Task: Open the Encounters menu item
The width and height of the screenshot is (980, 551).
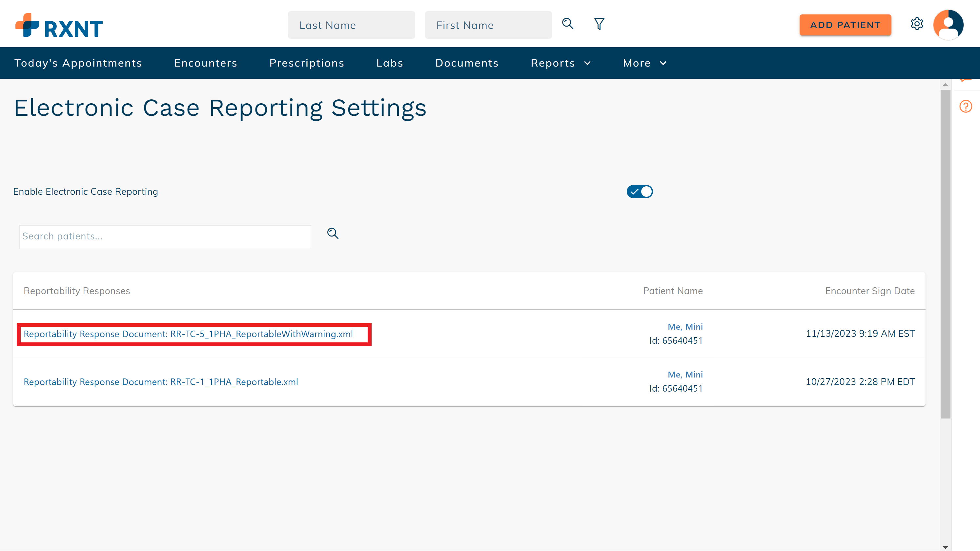Action: pos(205,63)
